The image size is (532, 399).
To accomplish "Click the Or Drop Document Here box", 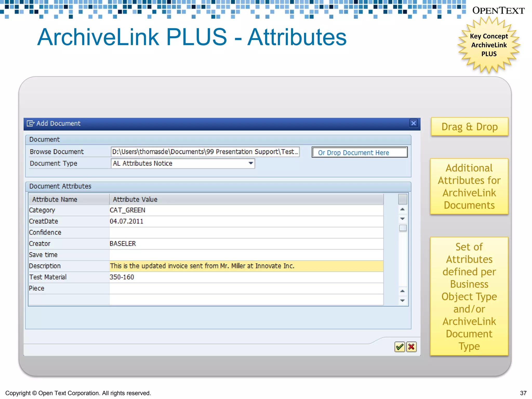I will click(360, 152).
